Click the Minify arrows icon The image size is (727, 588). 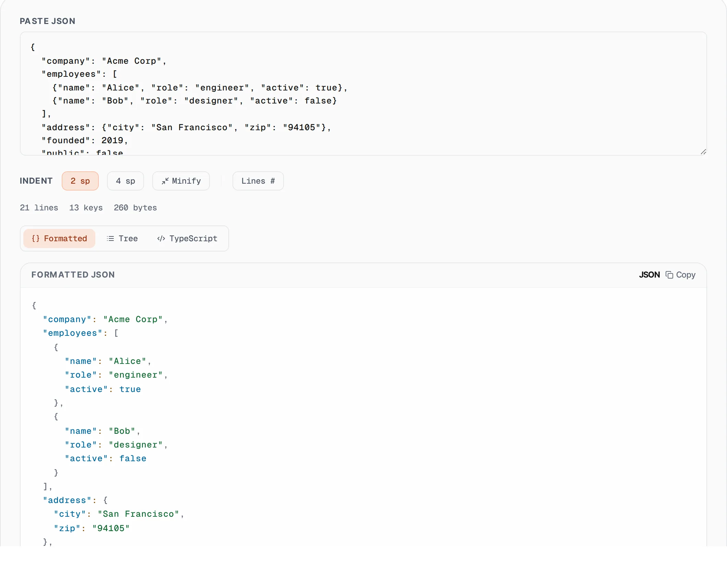[x=165, y=181]
